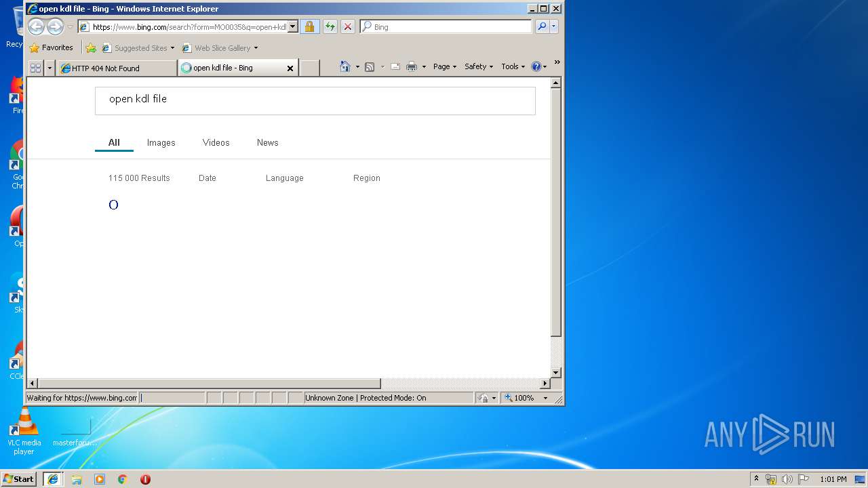The image size is (868, 488).
Task: Show more command bar items chevron
Action: point(557,62)
